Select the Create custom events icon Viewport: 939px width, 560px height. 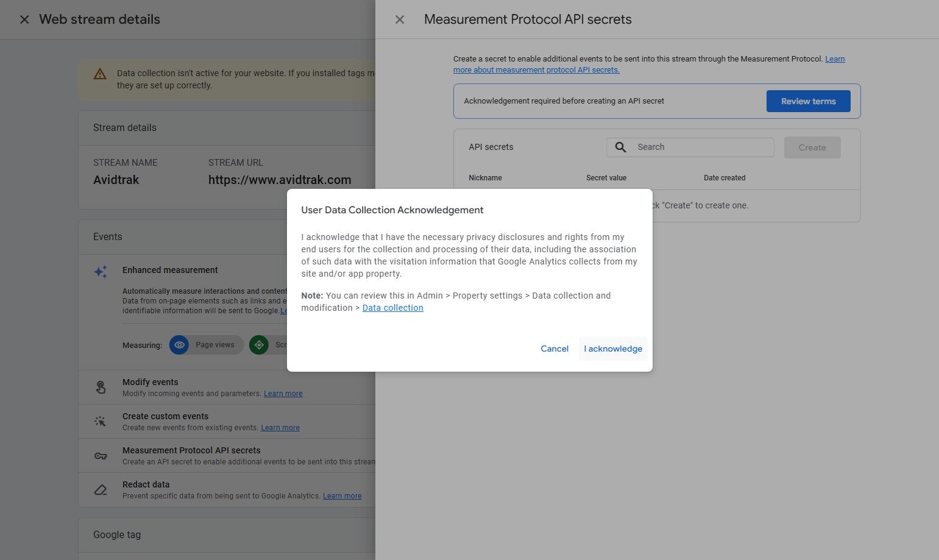[x=101, y=421]
